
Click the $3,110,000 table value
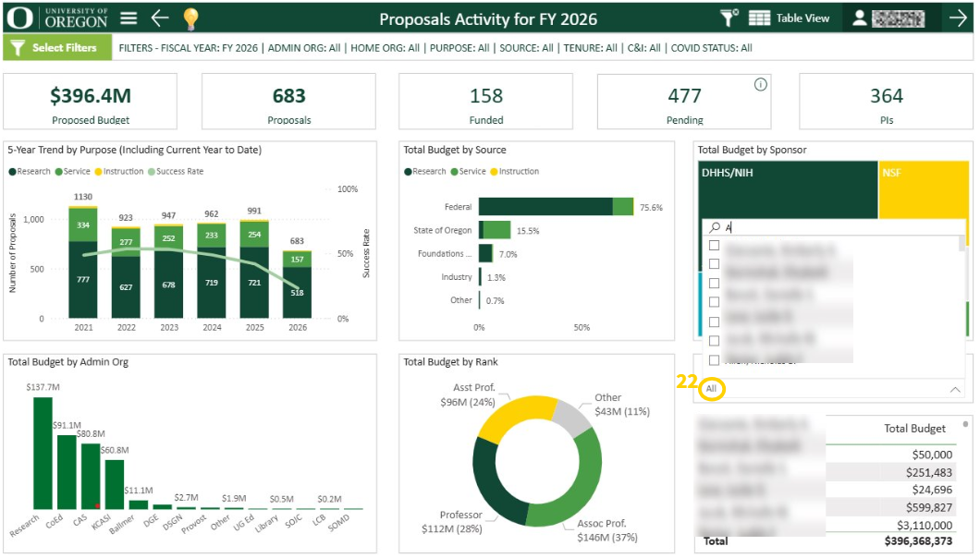tap(925, 526)
